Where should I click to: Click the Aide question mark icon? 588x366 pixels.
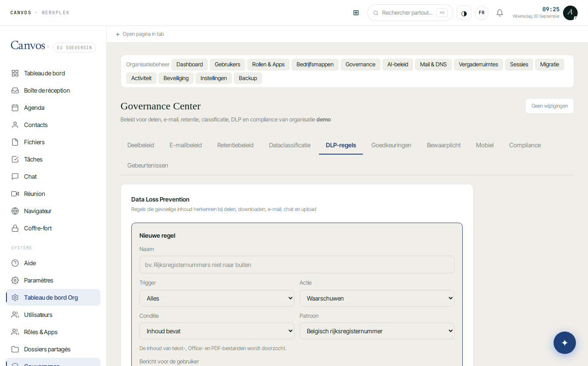tap(15, 263)
